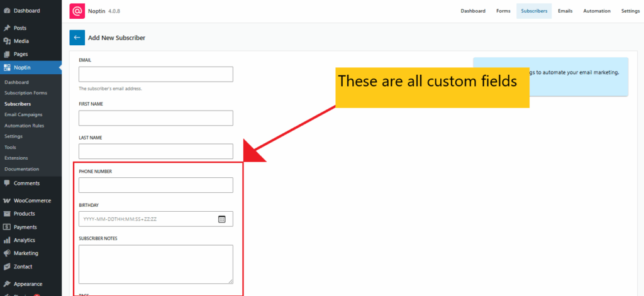This screenshot has height=296, width=644.
Task: Open the Pages text in sidebar menu
Action: coord(21,54)
